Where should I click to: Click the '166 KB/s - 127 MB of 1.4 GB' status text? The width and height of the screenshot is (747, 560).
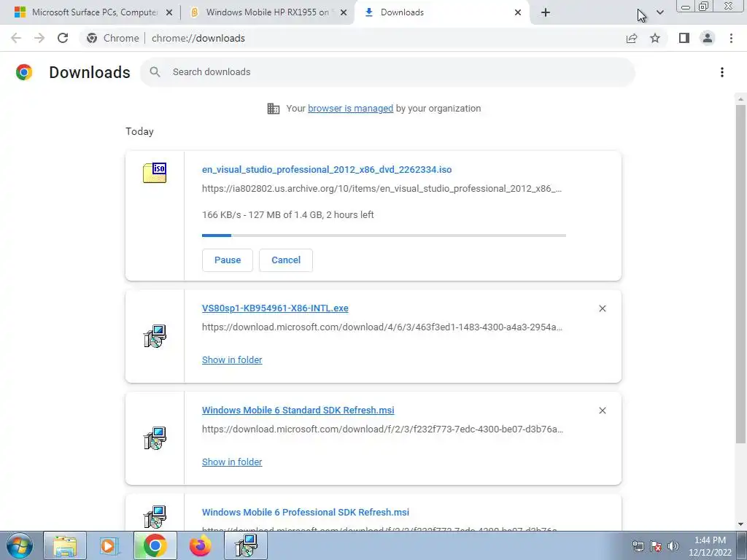pos(287,215)
